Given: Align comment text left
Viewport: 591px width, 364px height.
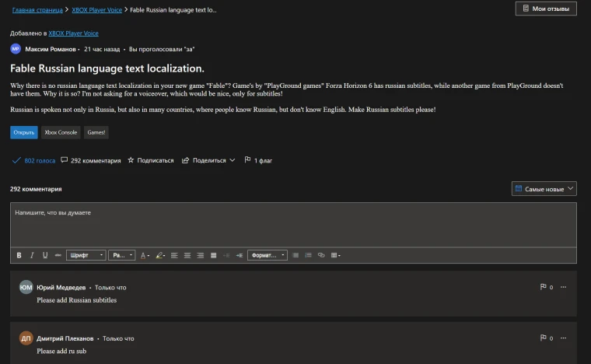Looking at the screenshot, I should pyautogui.click(x=174, y=255).
